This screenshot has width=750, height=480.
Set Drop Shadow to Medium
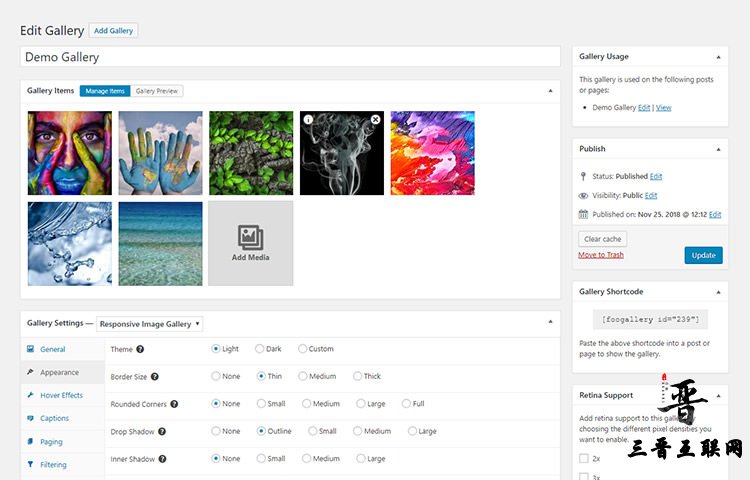tap(357, 431)
